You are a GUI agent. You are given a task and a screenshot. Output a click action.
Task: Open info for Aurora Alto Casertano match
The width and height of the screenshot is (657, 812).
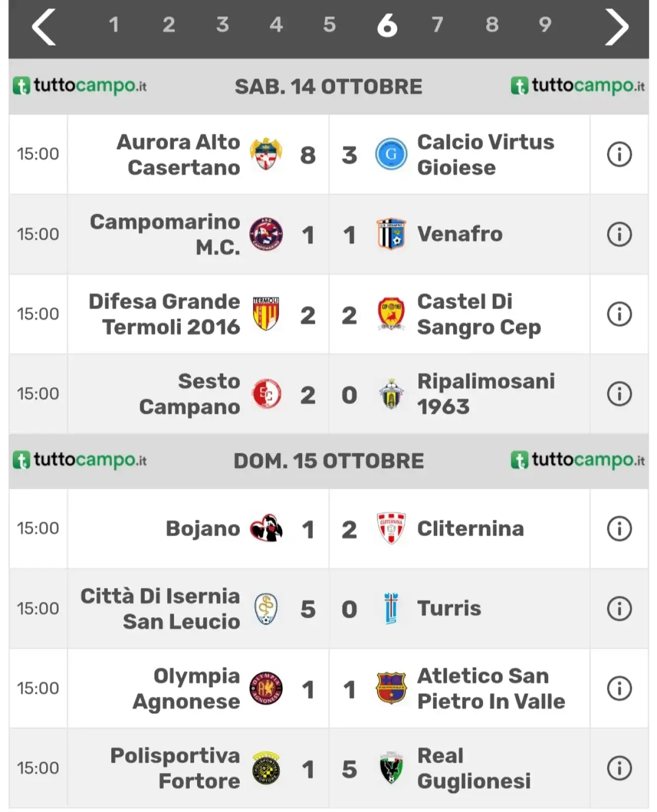(619, 154)
